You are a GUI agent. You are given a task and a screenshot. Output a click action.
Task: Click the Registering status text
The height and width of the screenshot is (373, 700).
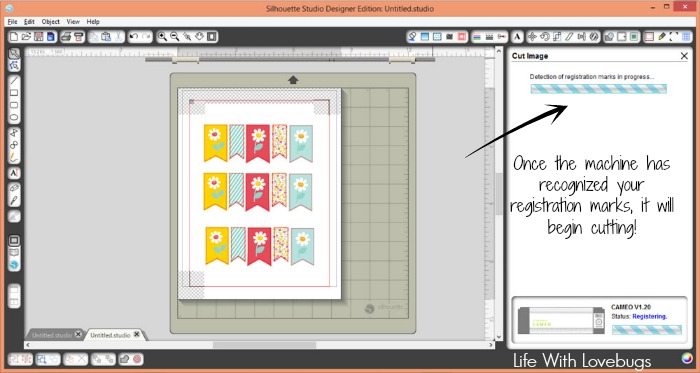tap(650, 316)
